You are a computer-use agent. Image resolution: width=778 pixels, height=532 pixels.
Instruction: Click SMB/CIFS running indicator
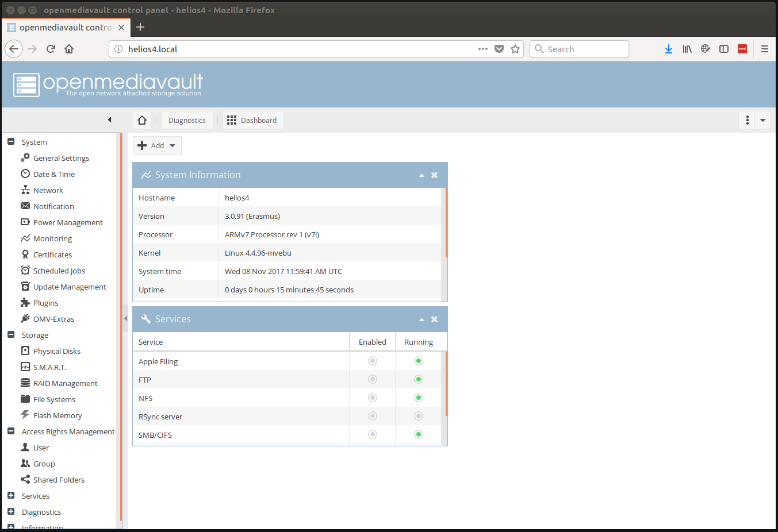click(x=419, y=434)
